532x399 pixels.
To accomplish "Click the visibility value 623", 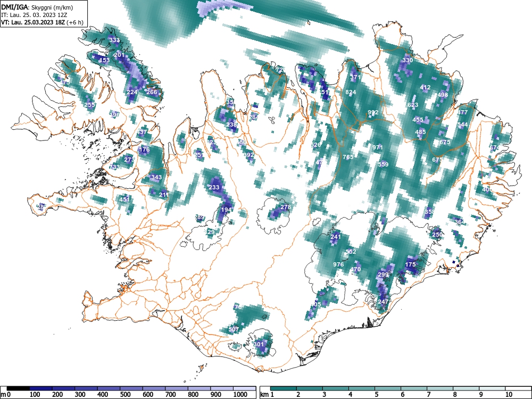I will [413, 105].
